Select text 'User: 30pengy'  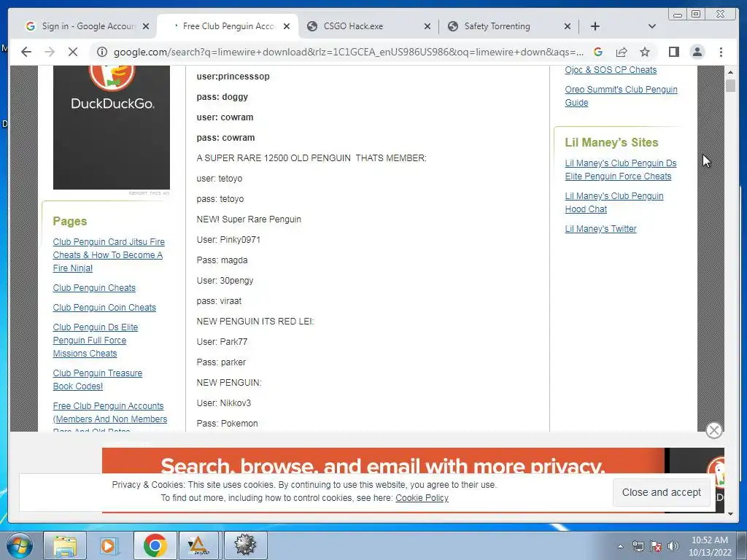point(225,281)
